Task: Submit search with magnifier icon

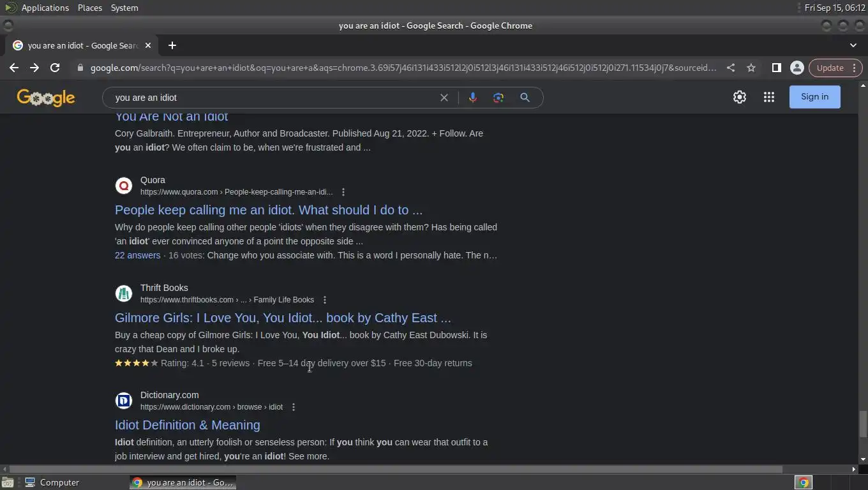Action: [x=525, y=98]
